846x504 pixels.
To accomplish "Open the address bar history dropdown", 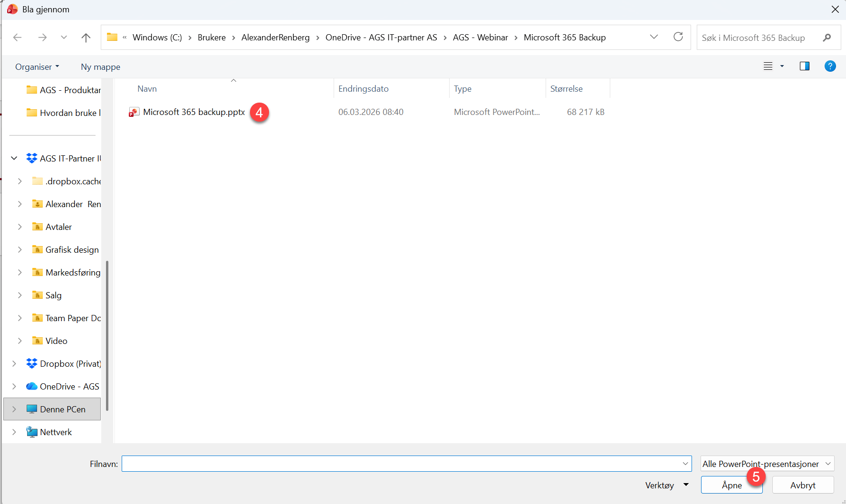I will click(654, 37).
